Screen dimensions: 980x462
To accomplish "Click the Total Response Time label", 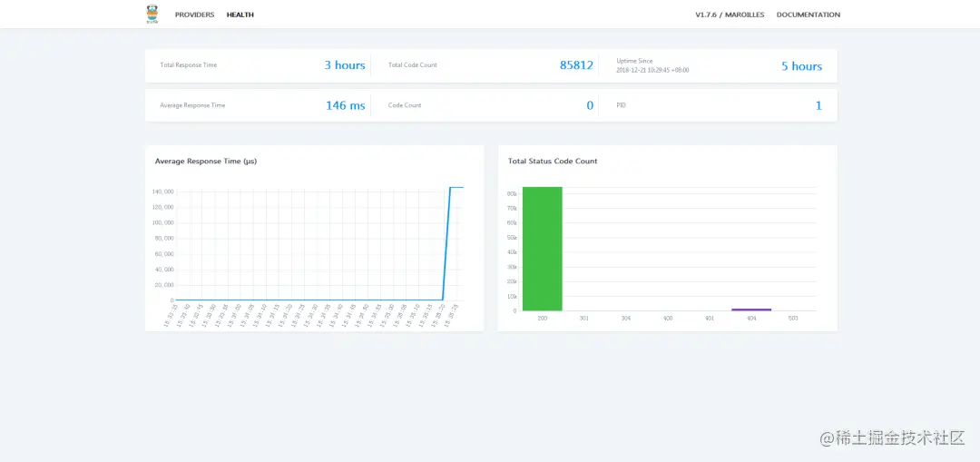I will tap(189, 65).
